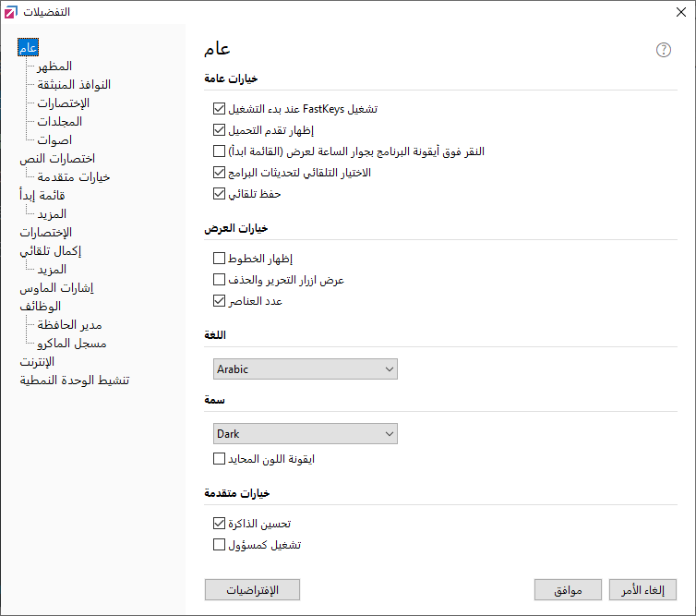Select المظهر in the settings tree
Image resolution: width=696 pixels, height=616 pixels.
54,66
